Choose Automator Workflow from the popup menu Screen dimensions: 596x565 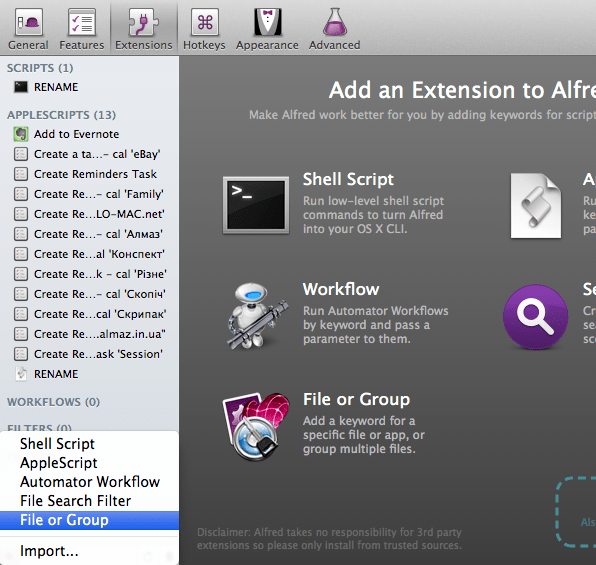click(x=89, y=482)
